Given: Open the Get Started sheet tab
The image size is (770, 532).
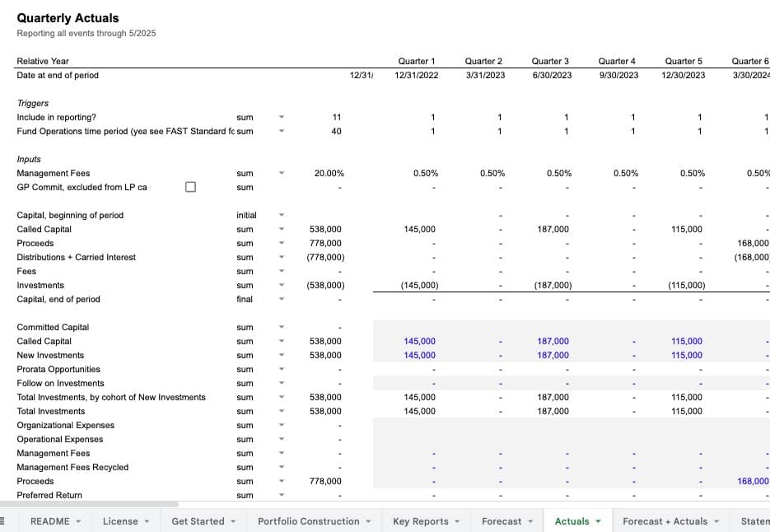Looking at the screenshot, I should [x=196, y=521].
